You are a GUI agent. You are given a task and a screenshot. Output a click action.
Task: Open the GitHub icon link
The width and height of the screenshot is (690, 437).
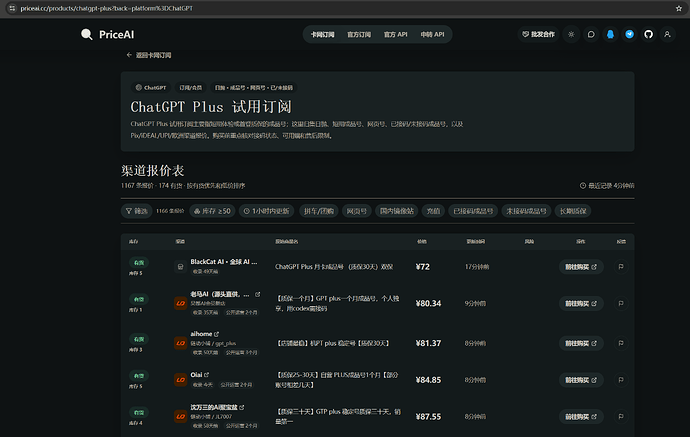[649, 34]
